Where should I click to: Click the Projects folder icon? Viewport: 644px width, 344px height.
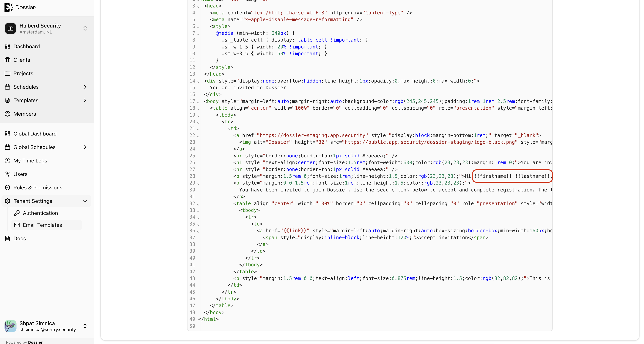pyautogui.click(x=7, y=73)
